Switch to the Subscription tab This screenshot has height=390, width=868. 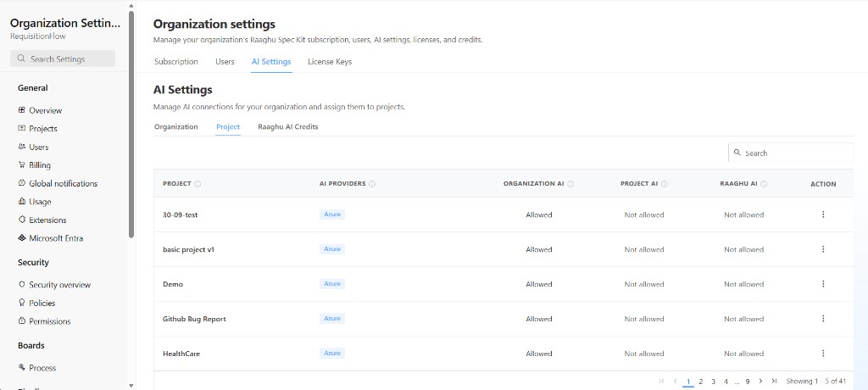tap(176, 62)
